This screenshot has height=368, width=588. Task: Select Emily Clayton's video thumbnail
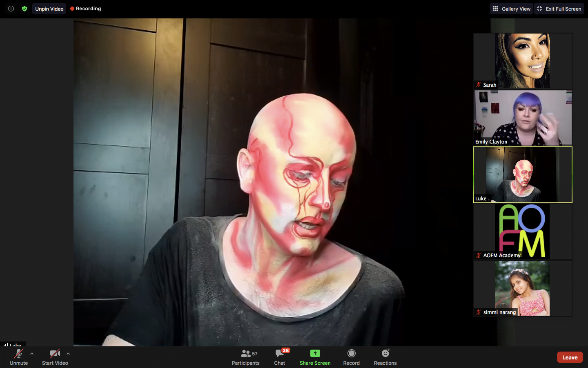[x=522, y=118]
